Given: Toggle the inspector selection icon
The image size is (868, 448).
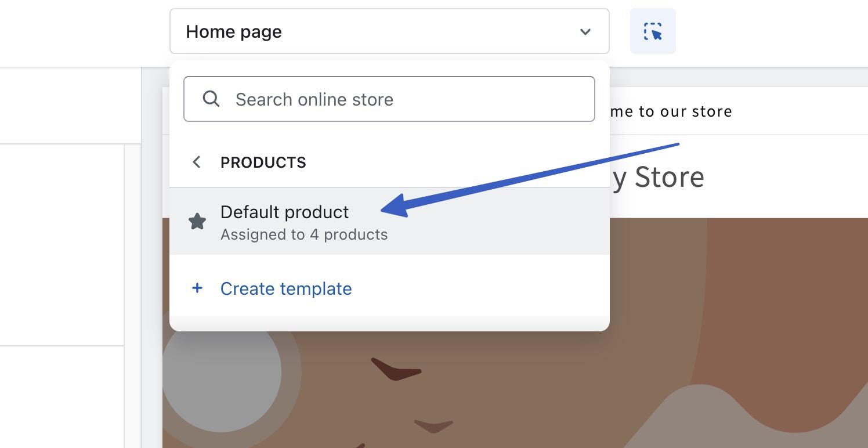Looking at the screenshot, I should click(653, 31).
